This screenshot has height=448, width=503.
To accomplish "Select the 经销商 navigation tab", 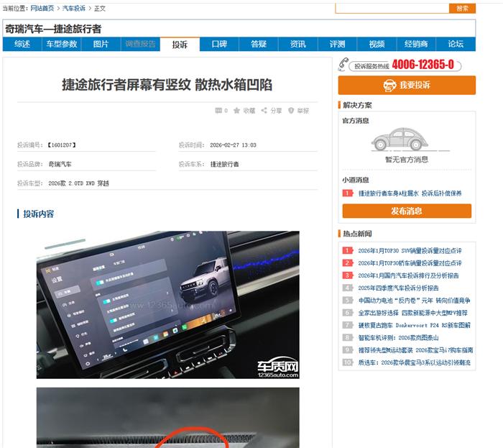I will click(x=416, y=45).
